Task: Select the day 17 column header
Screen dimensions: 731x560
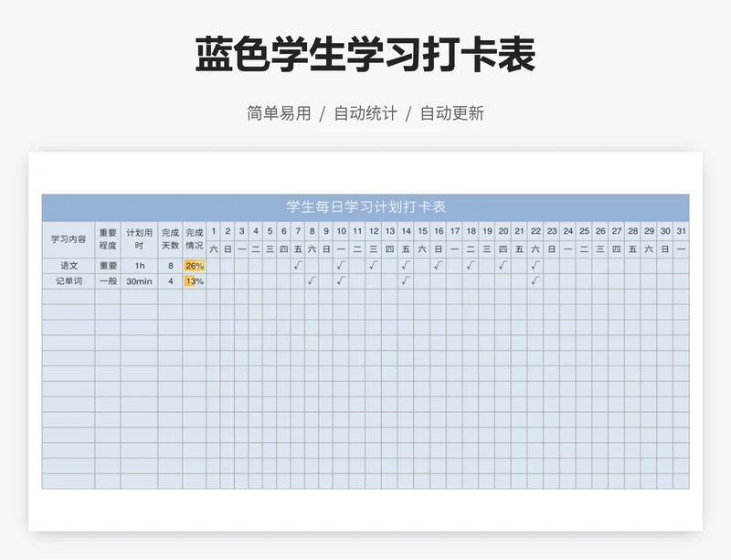Action: [454, 231]
